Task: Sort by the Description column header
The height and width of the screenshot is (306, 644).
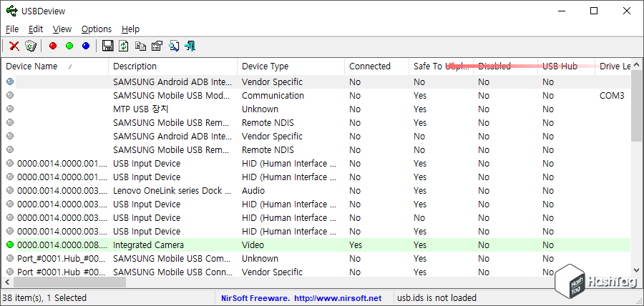Action: click(x=173, y=66)
